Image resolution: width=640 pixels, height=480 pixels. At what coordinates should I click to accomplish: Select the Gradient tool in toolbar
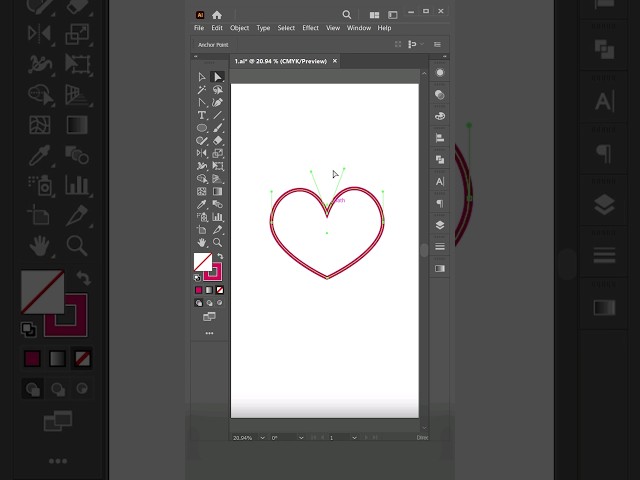[x=218, y=191]
